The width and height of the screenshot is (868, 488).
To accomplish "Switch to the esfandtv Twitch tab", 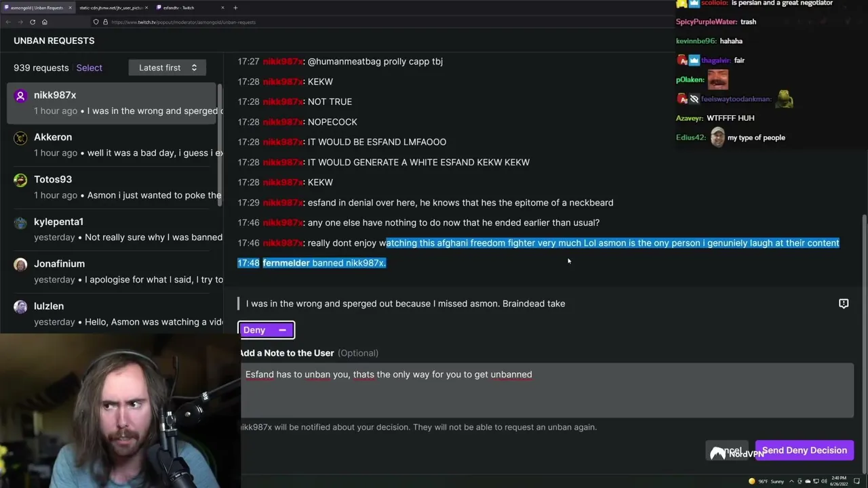I will click(189, 7).
